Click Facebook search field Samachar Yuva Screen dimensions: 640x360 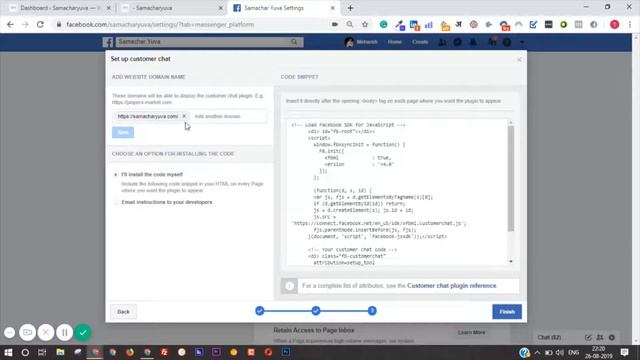point(202,42)
